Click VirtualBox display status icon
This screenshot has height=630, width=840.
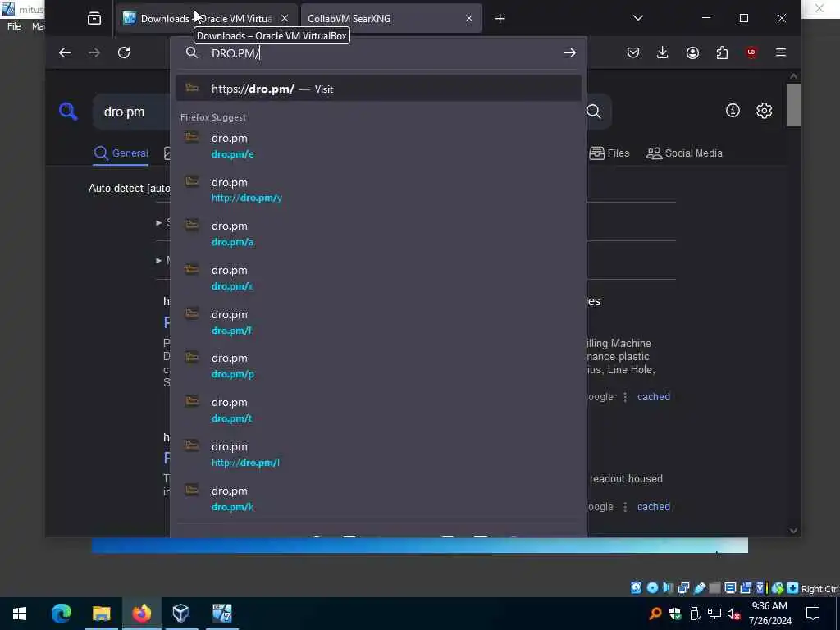730,587
